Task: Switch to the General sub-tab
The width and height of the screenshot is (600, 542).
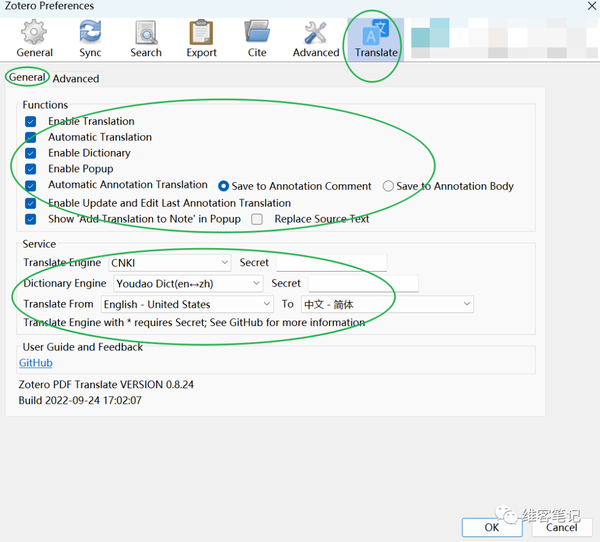Action: pos(27,77)
